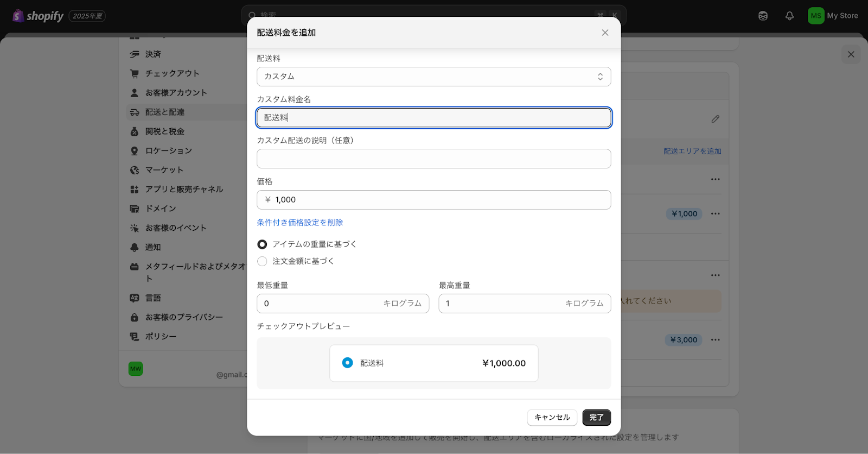
Task: Click the ¥3,000 rate badge
Action: (684, 340)
